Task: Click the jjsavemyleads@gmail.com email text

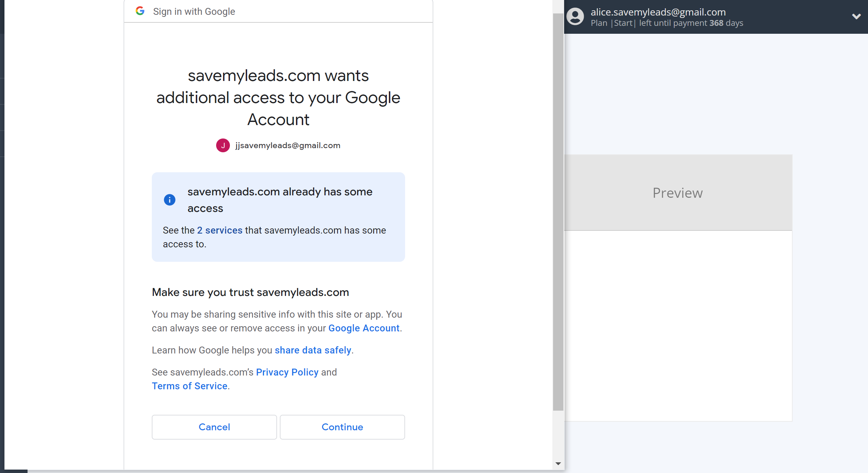Action: point(288,145)
